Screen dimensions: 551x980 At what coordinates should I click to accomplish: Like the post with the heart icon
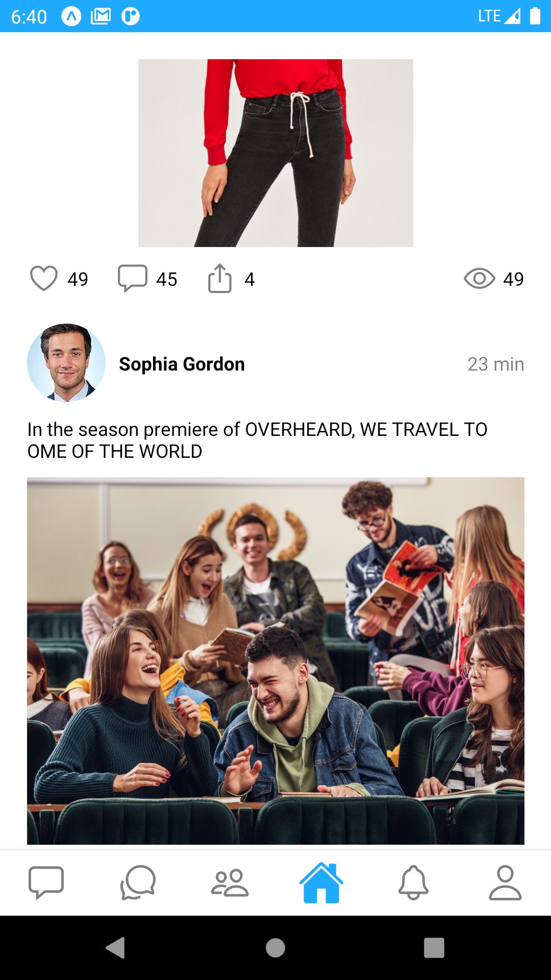click(44, 279)
